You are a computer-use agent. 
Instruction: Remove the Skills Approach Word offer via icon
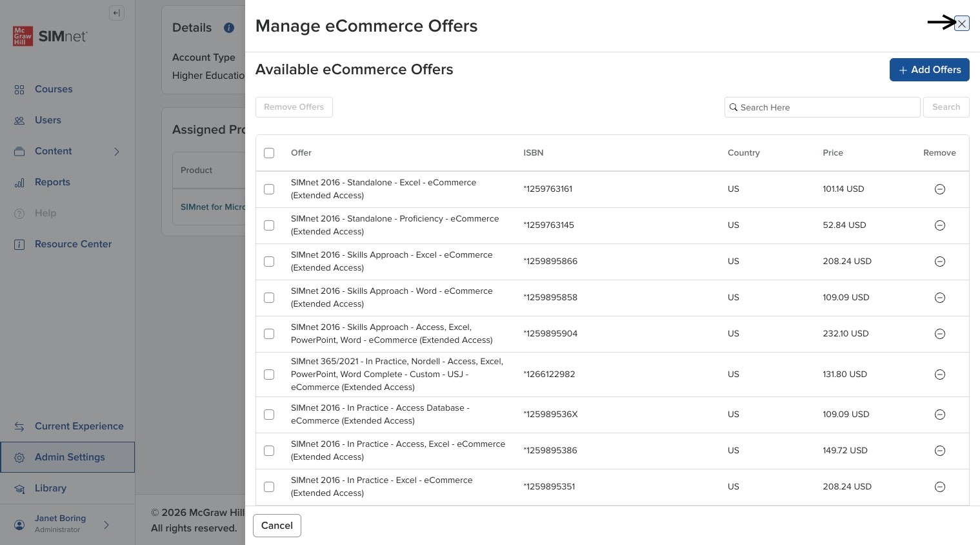(x=940, y=298)
